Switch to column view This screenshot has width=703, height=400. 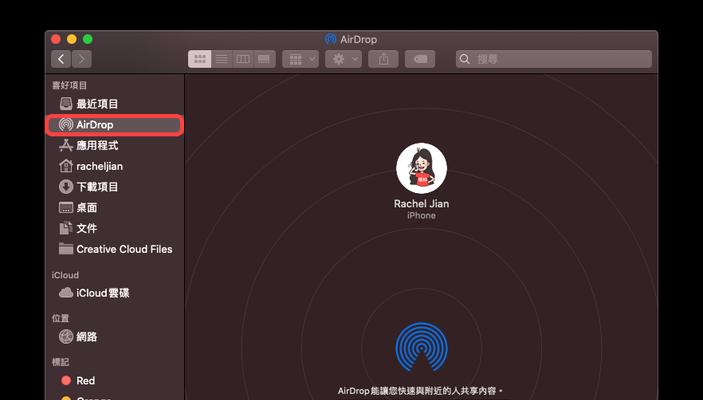pos(243,59)
